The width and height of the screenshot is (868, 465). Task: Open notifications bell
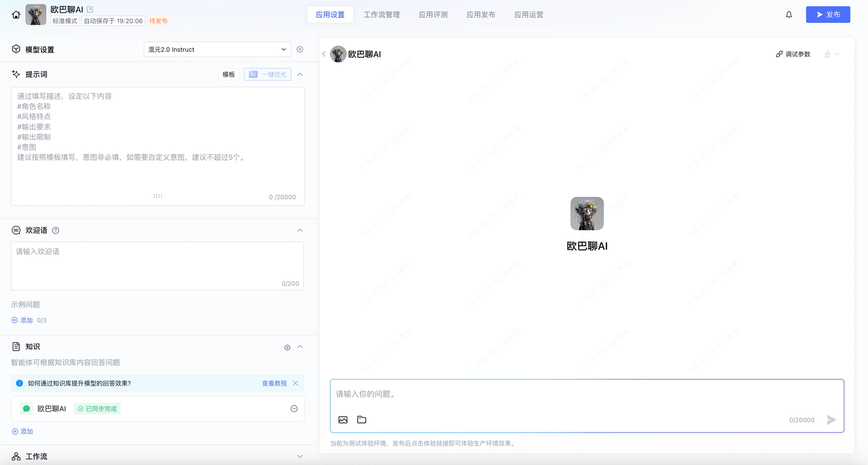pos(789,14)
